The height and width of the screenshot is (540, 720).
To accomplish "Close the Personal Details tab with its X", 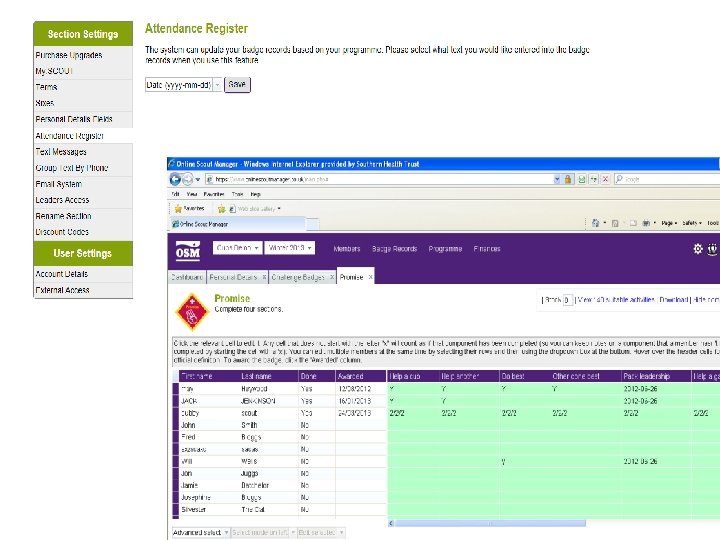I will [264, 277].
